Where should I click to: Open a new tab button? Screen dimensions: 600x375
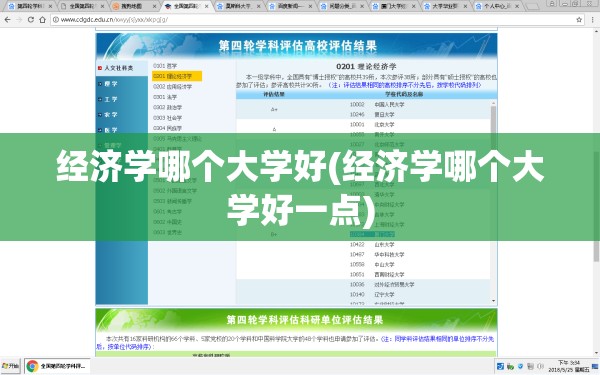(x=532, y=7)
